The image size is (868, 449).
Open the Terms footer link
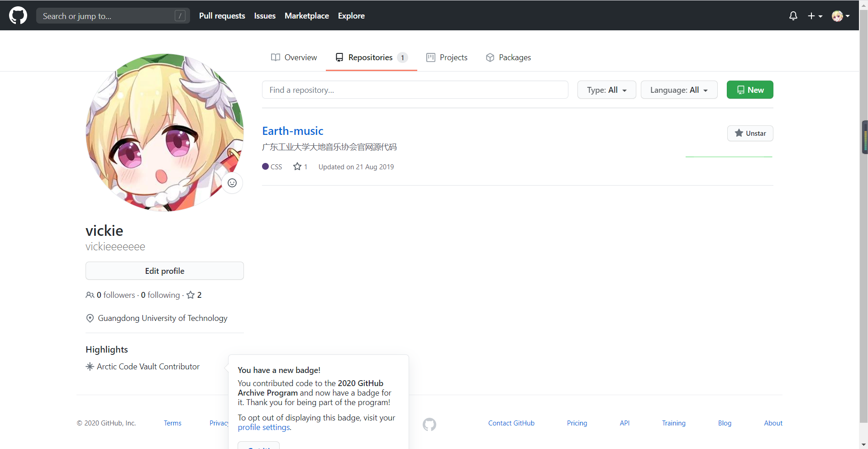pos(172,423)
